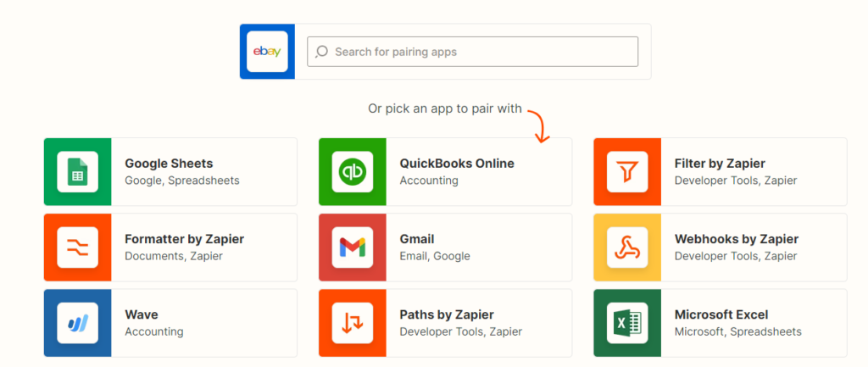Select QuickBooks Online title text
The width and height of the screenshot is (868, 367).
[x=456, y=164]
